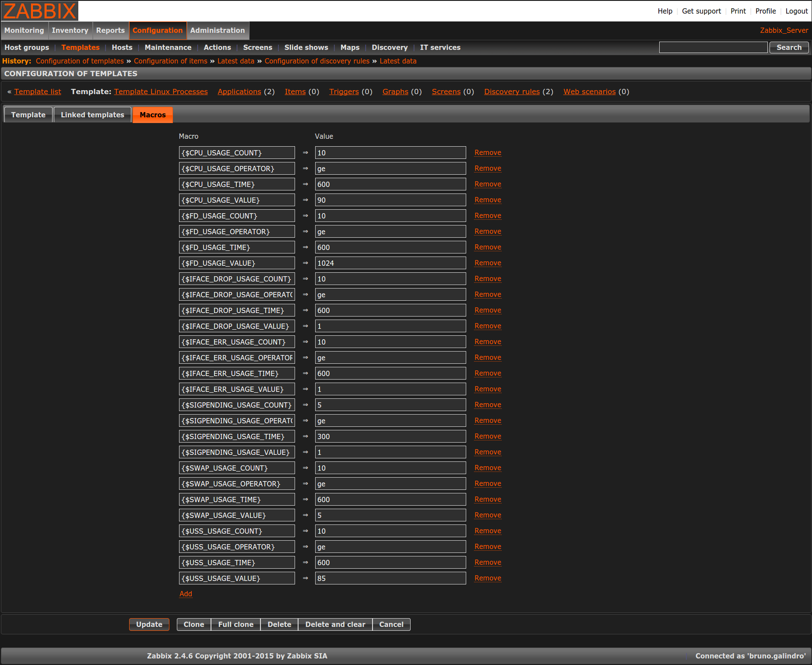
Task: Click the Full clone button
Action: (x=236, y=624)
